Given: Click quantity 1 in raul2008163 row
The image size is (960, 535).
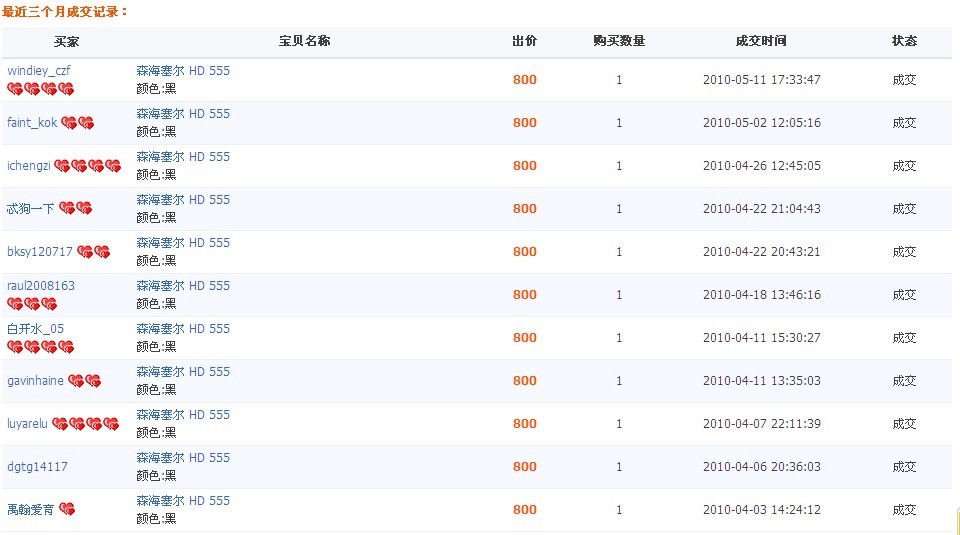Looking at the screenshot, I should point(619,294).
